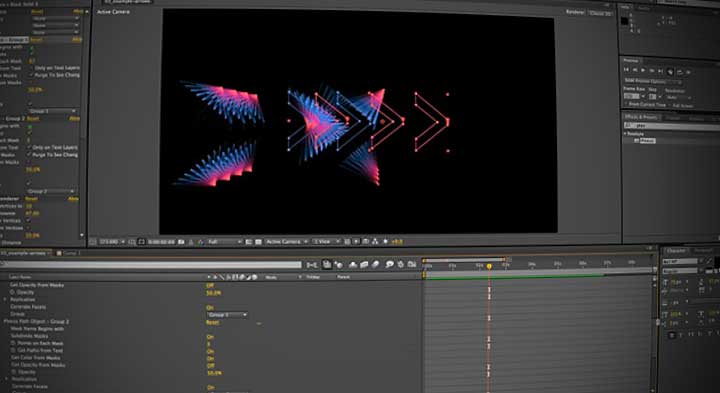Viewport: 720px width, 393px height.
Task: Open the 'Full' resolution dropdown below viewer
Action: pyautogui.click(x=224, y=241)
